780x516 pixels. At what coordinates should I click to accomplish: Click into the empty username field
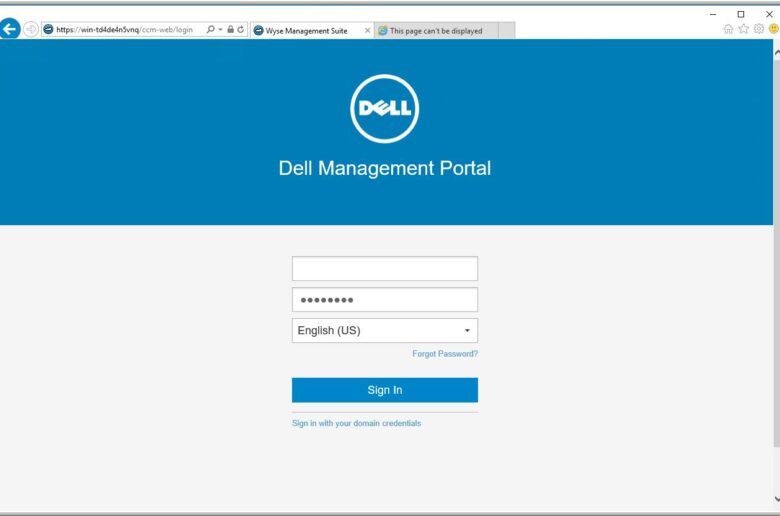385,269
